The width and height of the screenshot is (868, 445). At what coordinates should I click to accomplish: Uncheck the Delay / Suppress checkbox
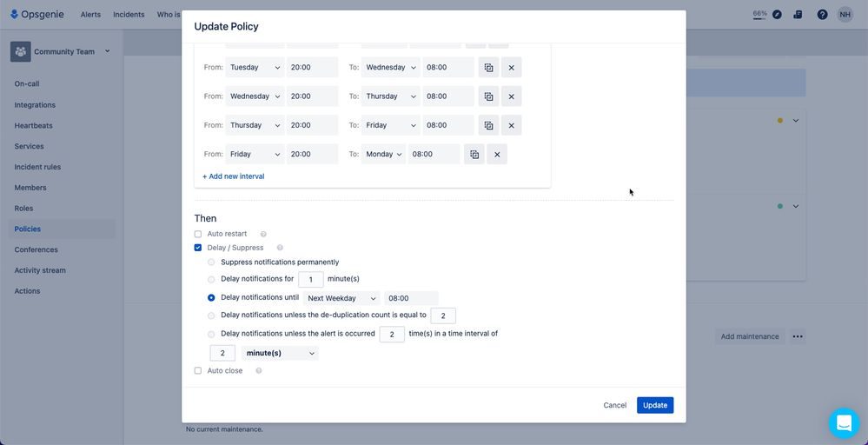(198, 248)
